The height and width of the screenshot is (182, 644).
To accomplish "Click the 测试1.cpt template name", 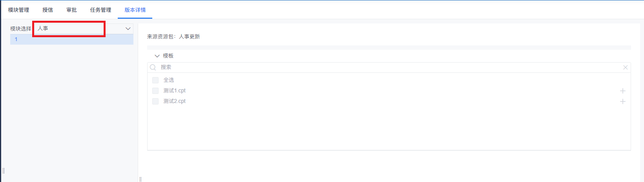I will (x=174, y=91).
